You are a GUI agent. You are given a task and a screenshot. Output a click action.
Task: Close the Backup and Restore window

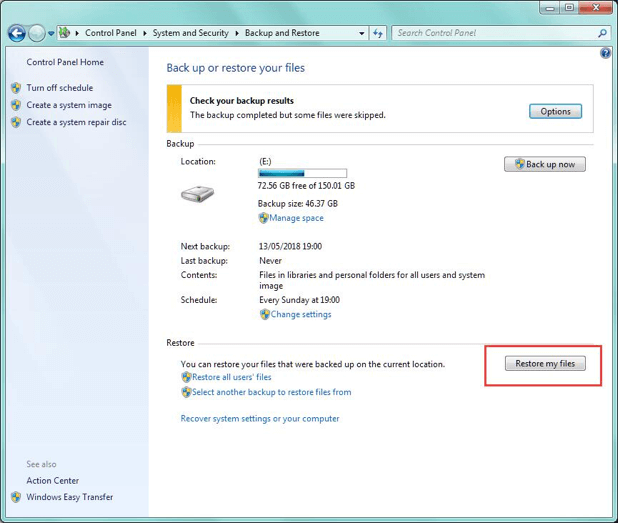(x=596, y=8)
